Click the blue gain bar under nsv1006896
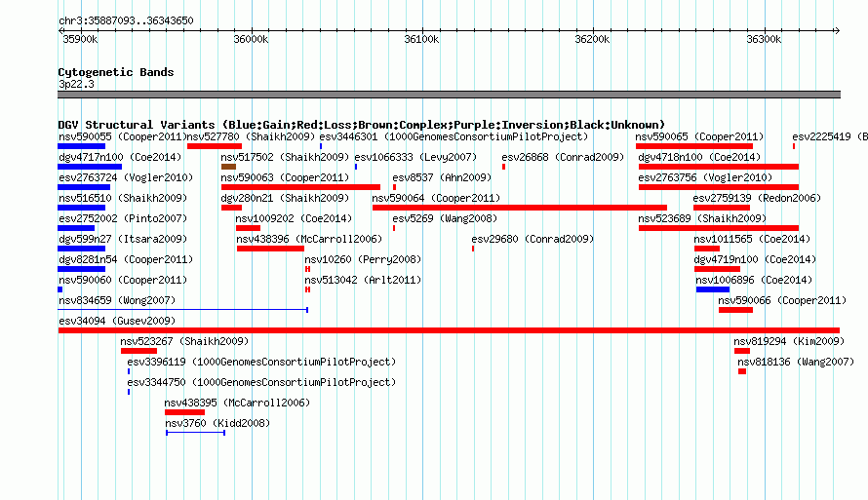 click(713, 289)
